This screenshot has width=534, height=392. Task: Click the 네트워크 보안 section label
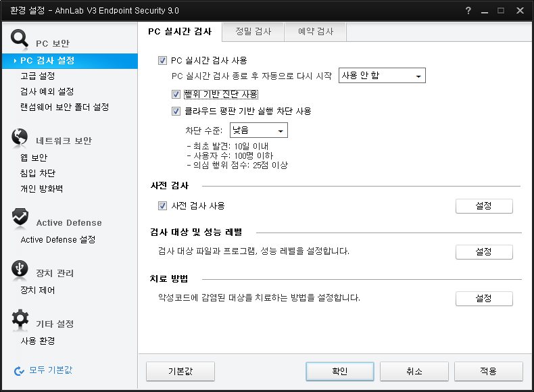point(64,141)
